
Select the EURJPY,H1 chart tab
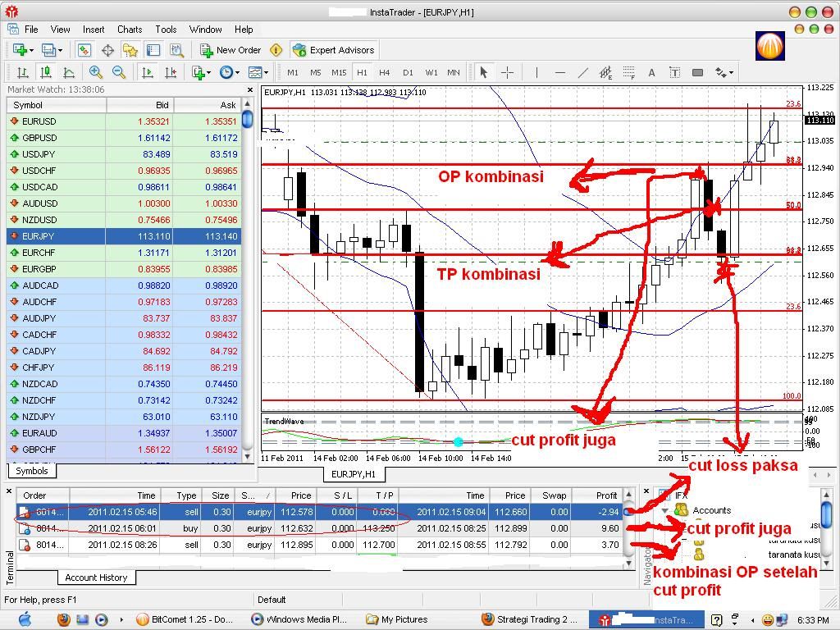pos(353,474)
